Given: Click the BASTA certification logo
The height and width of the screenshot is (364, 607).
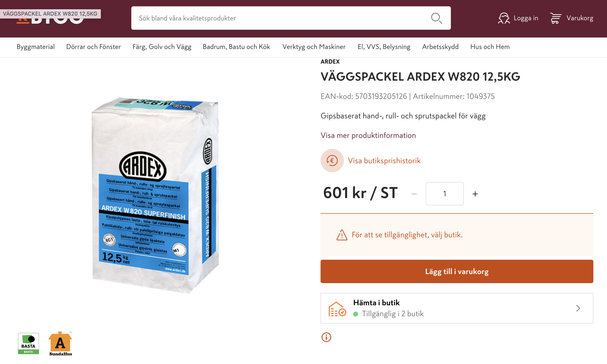Looking at the screenshot, I should click(28, 344).
